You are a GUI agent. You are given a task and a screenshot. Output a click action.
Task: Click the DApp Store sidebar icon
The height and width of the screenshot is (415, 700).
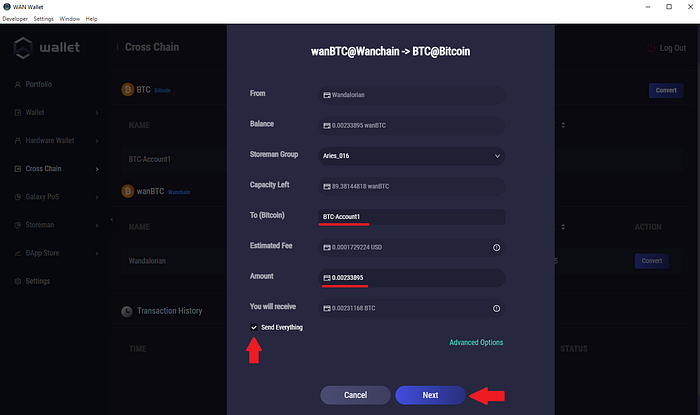18,253
